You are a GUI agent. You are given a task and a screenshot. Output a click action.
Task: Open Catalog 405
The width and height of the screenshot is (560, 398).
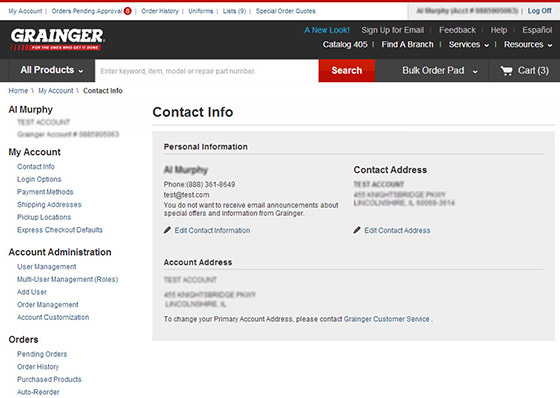pos(345,45)
